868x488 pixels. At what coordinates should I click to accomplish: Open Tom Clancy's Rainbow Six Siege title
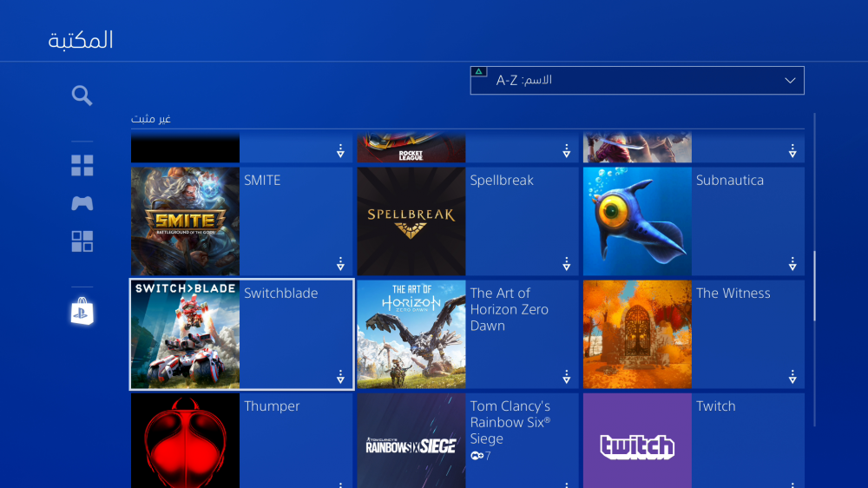click(x=510, y=422)
